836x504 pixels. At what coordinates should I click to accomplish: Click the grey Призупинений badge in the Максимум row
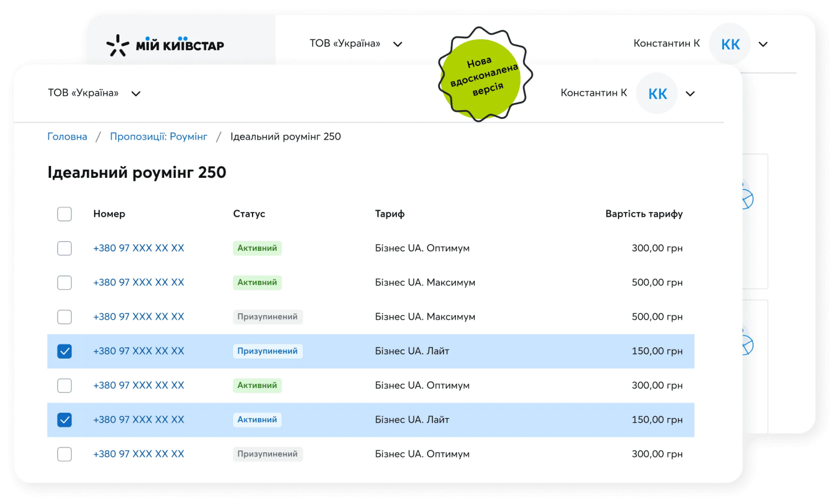[268, 316]
